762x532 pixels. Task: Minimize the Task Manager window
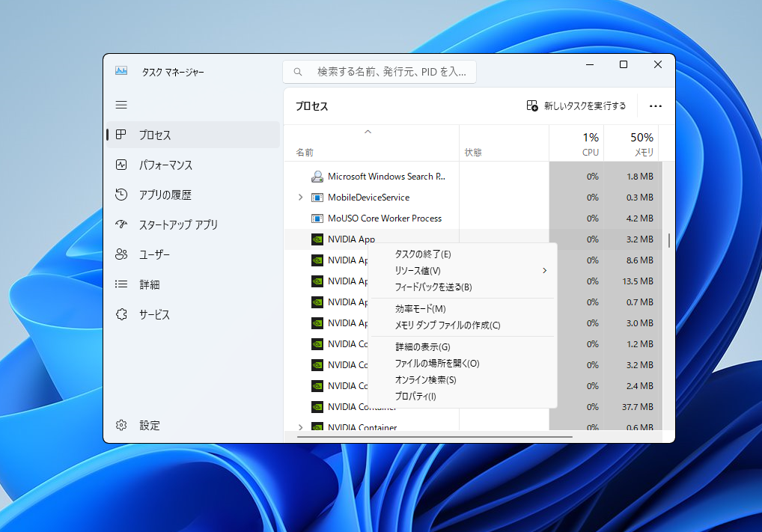coord(590,64)
